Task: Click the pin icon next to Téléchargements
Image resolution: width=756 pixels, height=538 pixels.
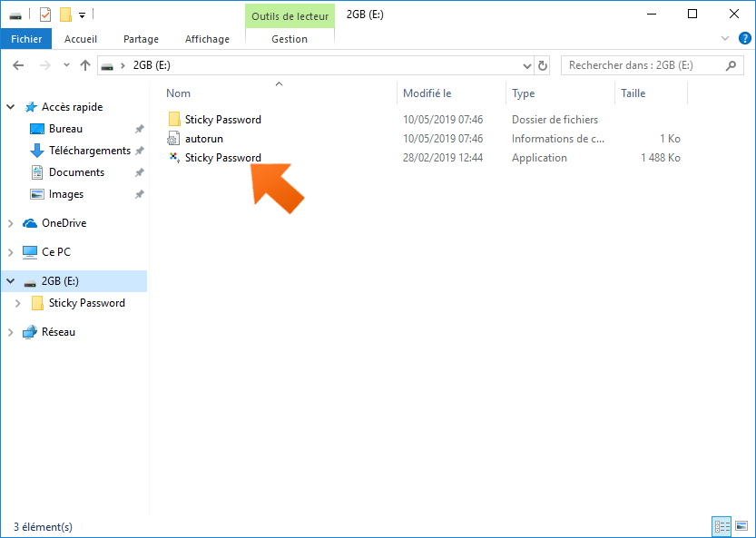Action: (x=140, y=151)
